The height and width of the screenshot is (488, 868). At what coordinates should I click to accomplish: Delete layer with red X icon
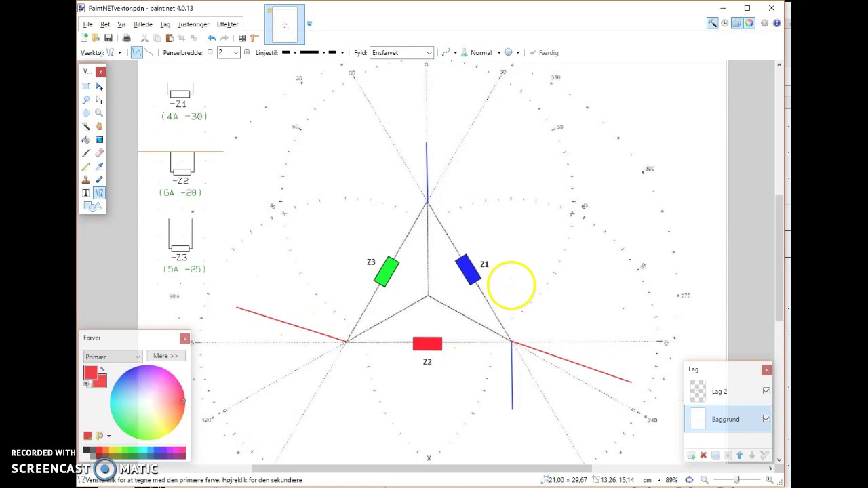(703, 455)
